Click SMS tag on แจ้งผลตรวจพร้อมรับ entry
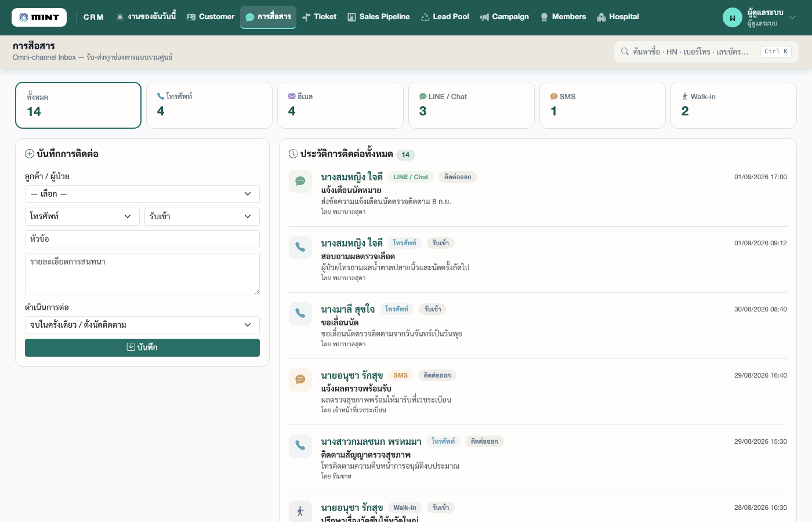 tap(401, 375)
